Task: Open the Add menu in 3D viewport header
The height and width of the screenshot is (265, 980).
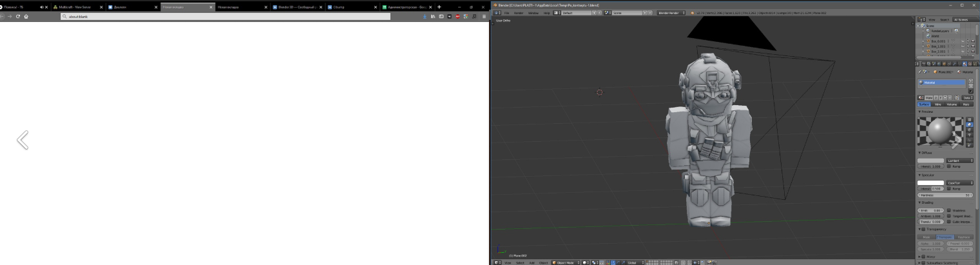Action: click(x=532, y=262)
